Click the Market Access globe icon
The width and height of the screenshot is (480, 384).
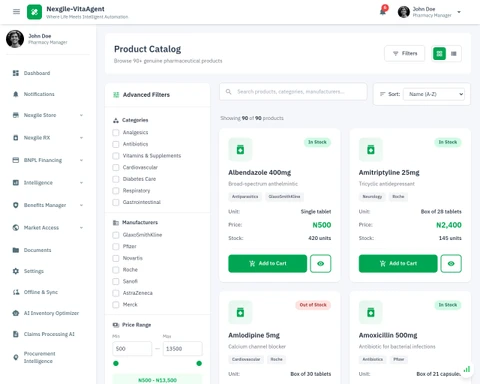[x=16, y=228]
